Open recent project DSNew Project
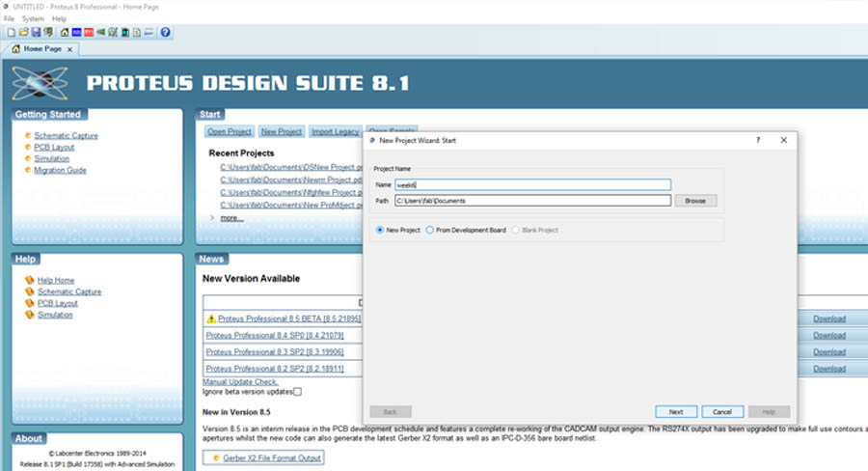Image resolution: width=868 pixels, height=471 pixels. [291, 167]
